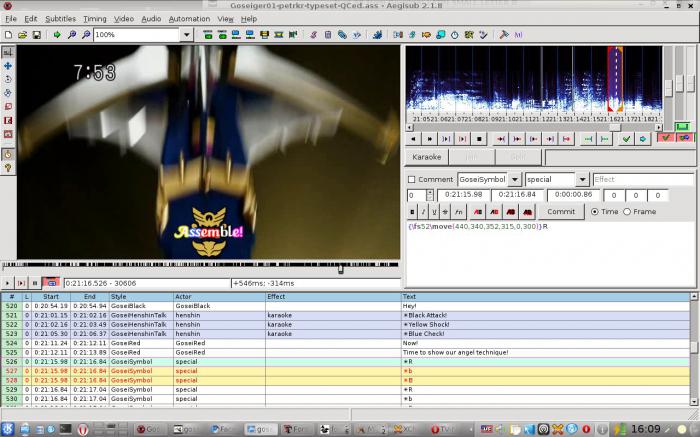Click the audio go to next line button
Viewport: 700px width, 437px height.
pyautogui.click(x=429, y=139)
